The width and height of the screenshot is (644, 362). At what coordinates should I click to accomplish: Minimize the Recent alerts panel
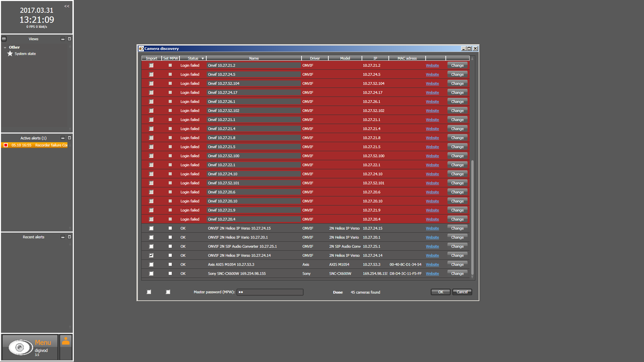click(63, 237)
